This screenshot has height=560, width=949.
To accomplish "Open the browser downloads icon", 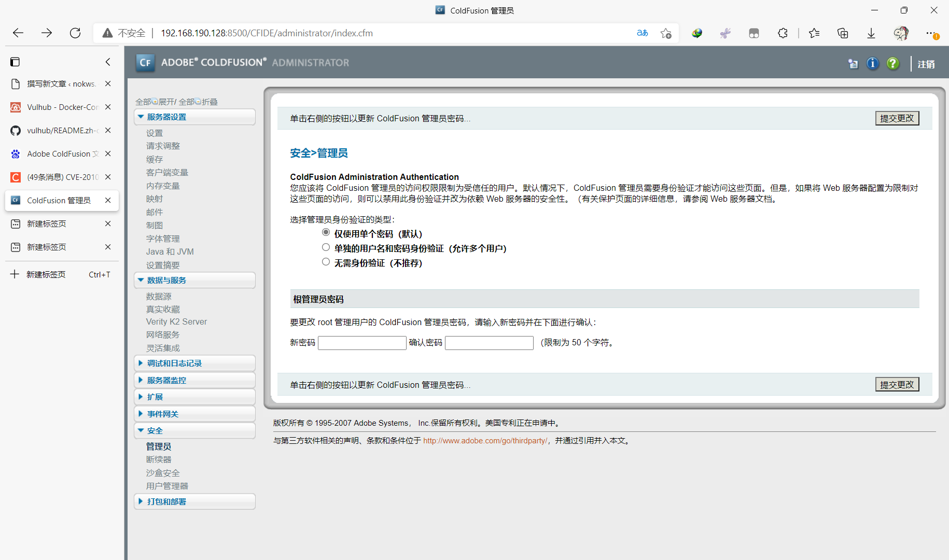I will point(871,33).
